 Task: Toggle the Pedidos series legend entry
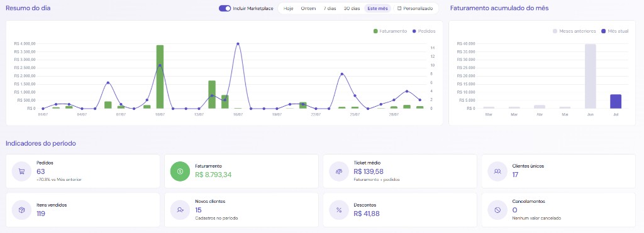point(424,31)
